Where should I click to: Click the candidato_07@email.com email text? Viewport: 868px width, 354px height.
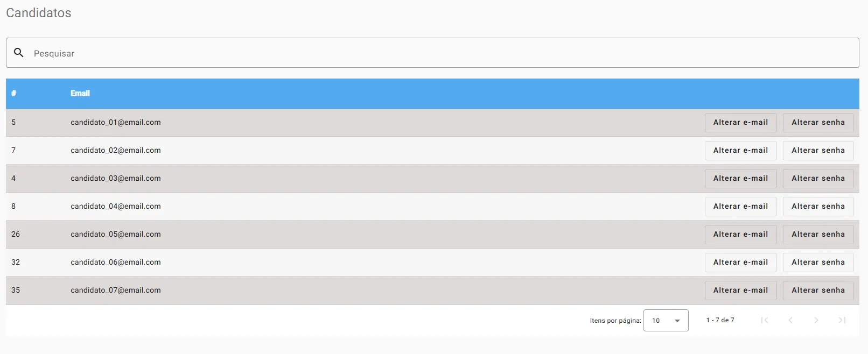[116, 291]
